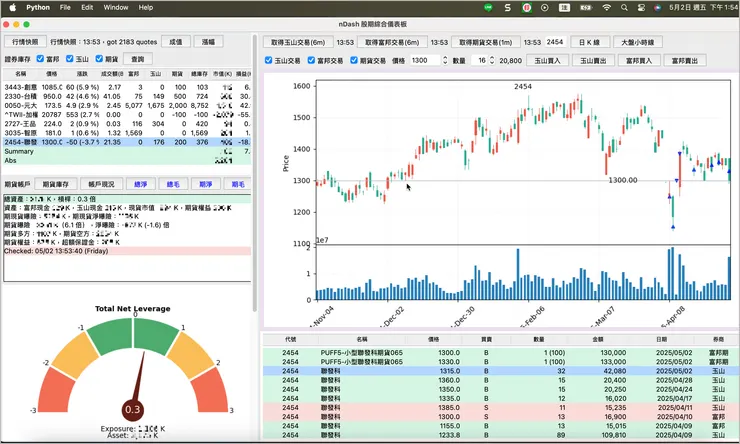
Task: Toggle the 期貨交易 checkbox
Action: coord(353,61)
